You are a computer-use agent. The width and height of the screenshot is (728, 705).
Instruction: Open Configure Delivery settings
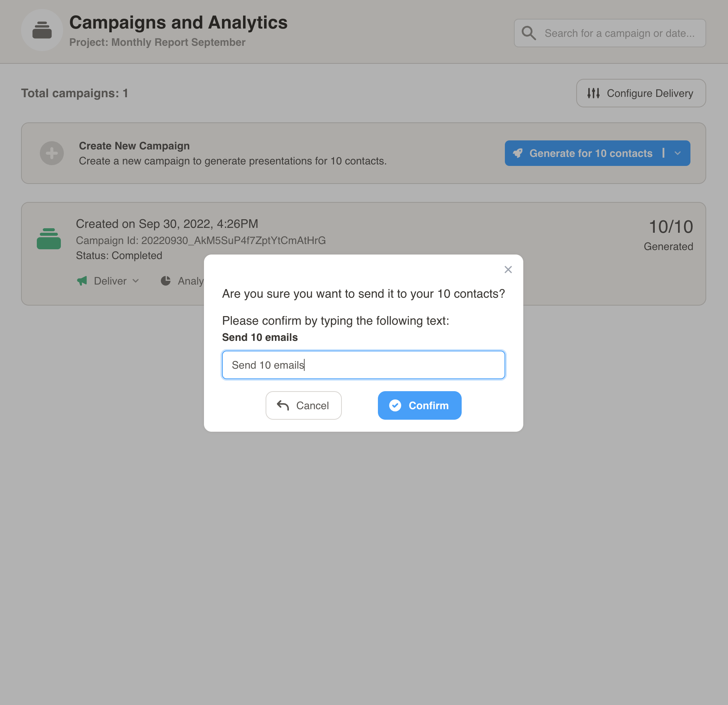click(641, 93)
